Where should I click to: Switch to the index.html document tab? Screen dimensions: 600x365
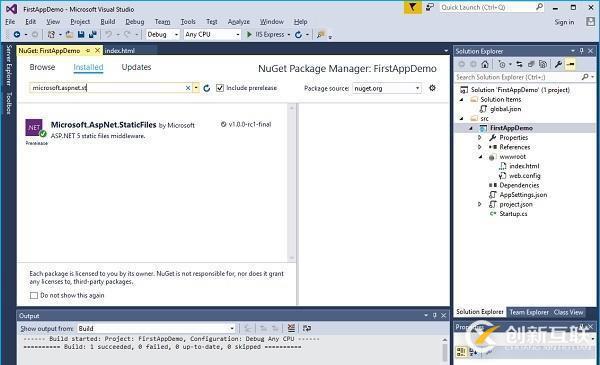(x=119, y=51)
